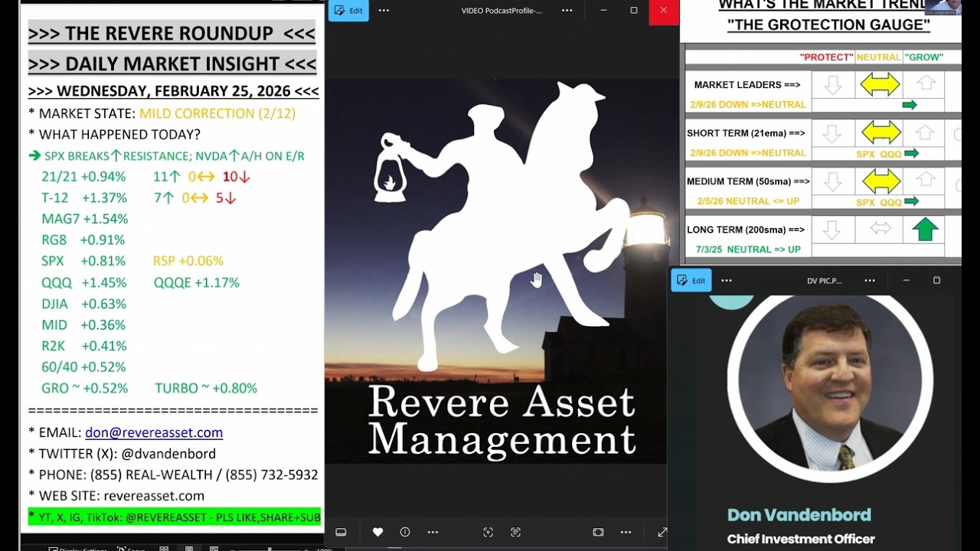This screenshot has width=980, height=551.
Task: Click the Don Vandenbord webcam thumbnail
Action: [x=942, y=8]
